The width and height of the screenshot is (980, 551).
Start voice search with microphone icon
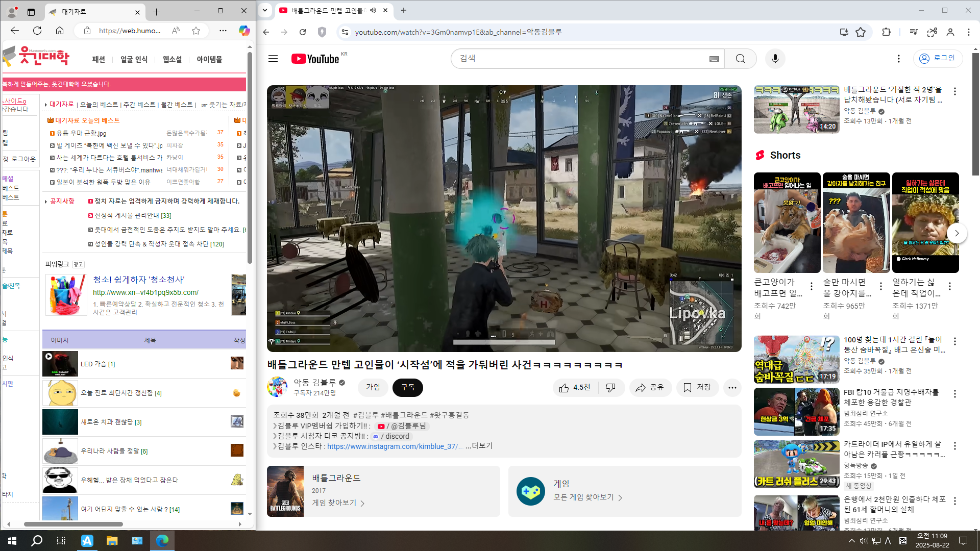tap(775, 59)
